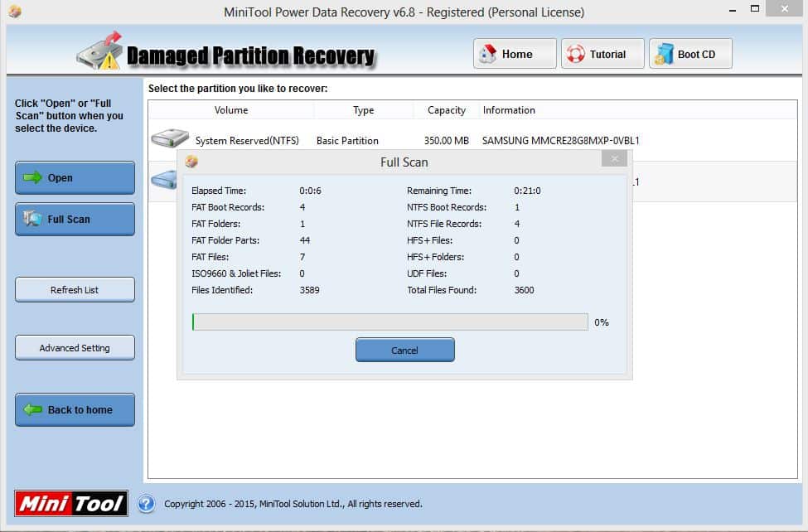Click the Damaged Partition Recovery drive logo
Image resolution: width=808 pixels, height=532 pixels.
[99, 53]
